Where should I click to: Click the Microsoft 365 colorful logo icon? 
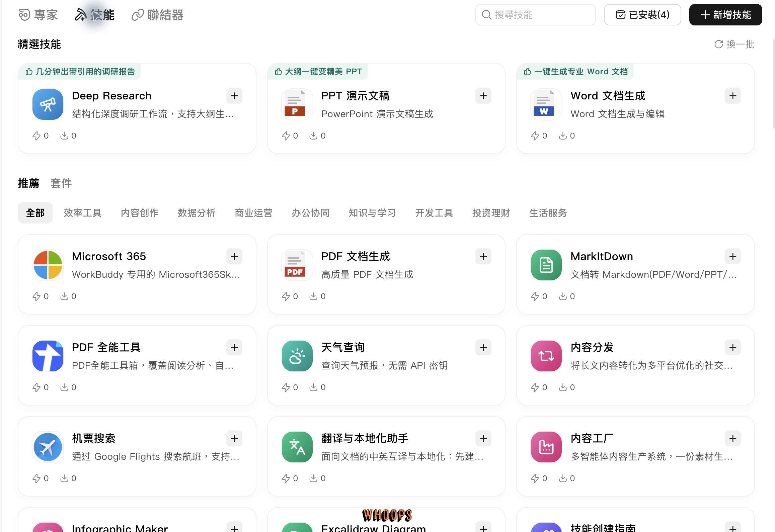point(48,265)
